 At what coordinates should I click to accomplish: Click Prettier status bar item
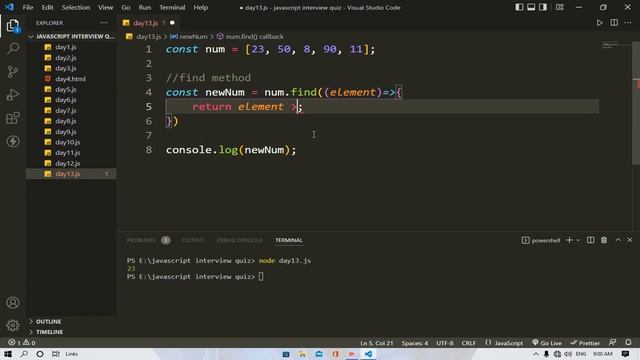(x=585, y=343)
